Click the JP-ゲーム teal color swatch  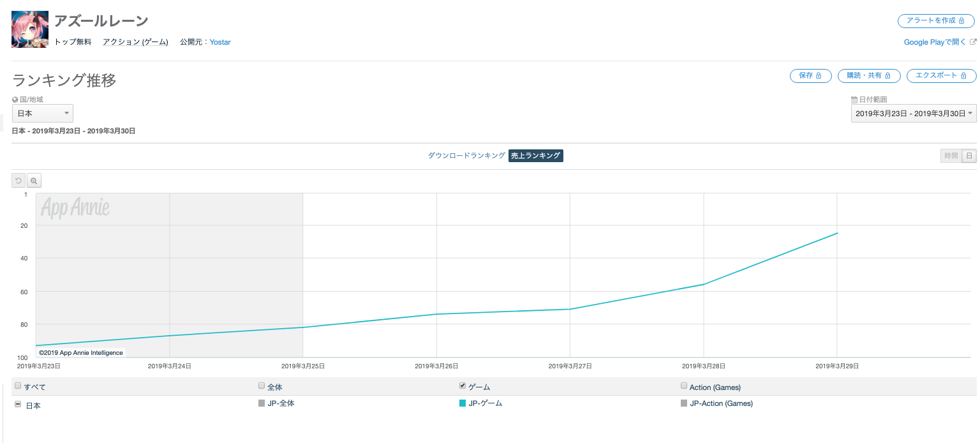(x=463, y=403)
